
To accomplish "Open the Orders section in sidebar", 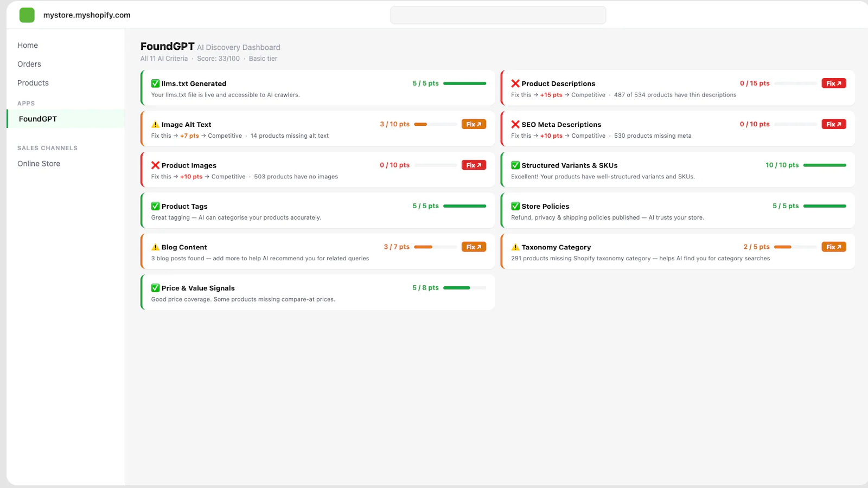I will (29, 63).
